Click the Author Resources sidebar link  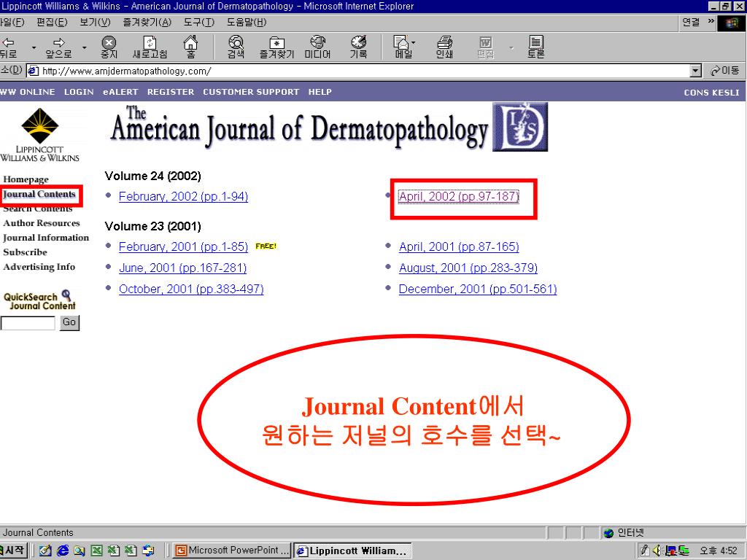[42, 223]
